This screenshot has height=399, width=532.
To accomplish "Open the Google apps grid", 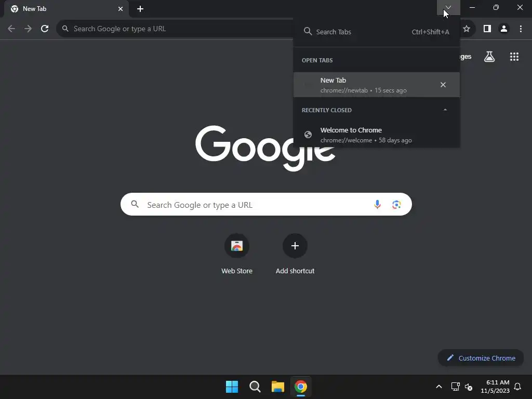I will 514,57.
